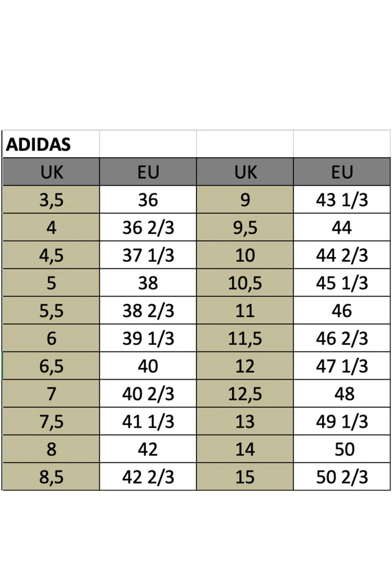Click the UK 12,5 cell
This screenshot has height=588, width=392.
pyautogui.click(x=245, y=393)
